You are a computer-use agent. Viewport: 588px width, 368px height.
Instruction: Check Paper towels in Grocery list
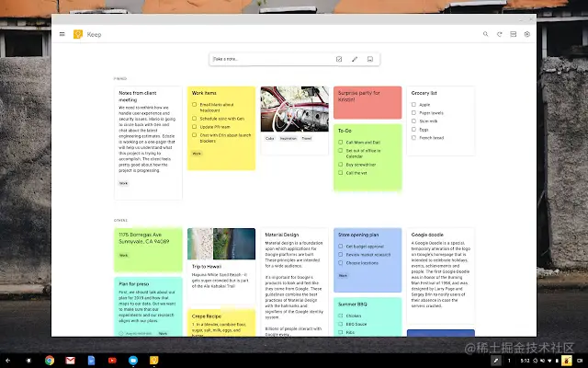(413, 112)
